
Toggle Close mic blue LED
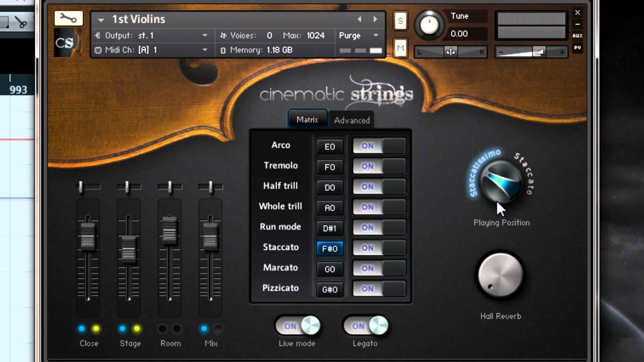82,329
